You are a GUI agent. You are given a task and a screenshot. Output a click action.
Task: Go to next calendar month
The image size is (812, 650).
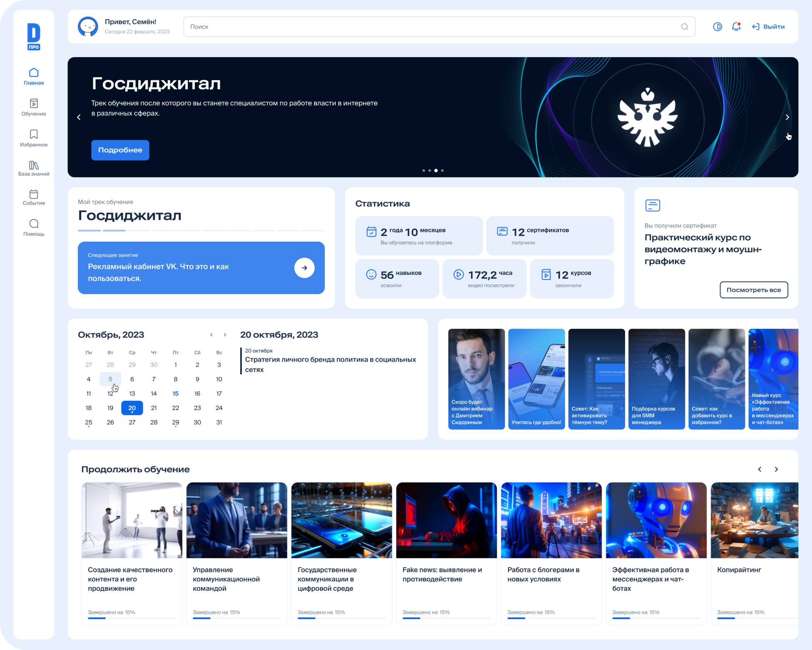225,335
